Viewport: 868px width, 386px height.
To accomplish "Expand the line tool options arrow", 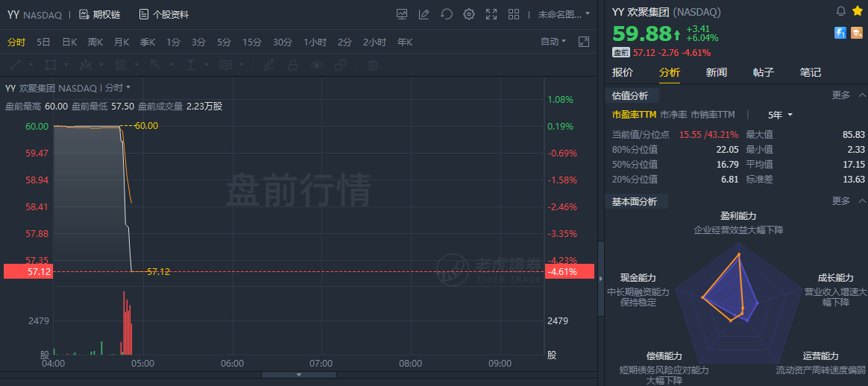I will point(31,65).
